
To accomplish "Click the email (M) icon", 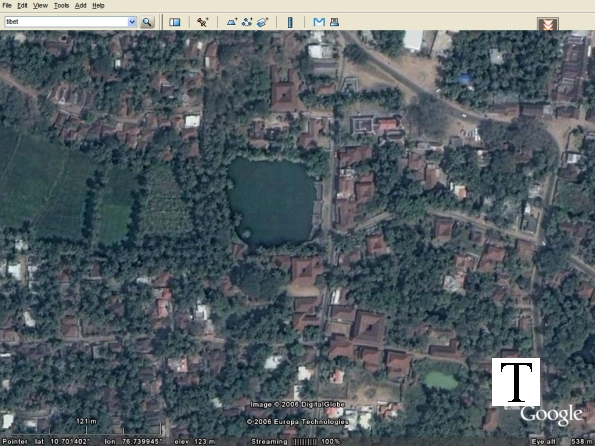I will [319, 22].
